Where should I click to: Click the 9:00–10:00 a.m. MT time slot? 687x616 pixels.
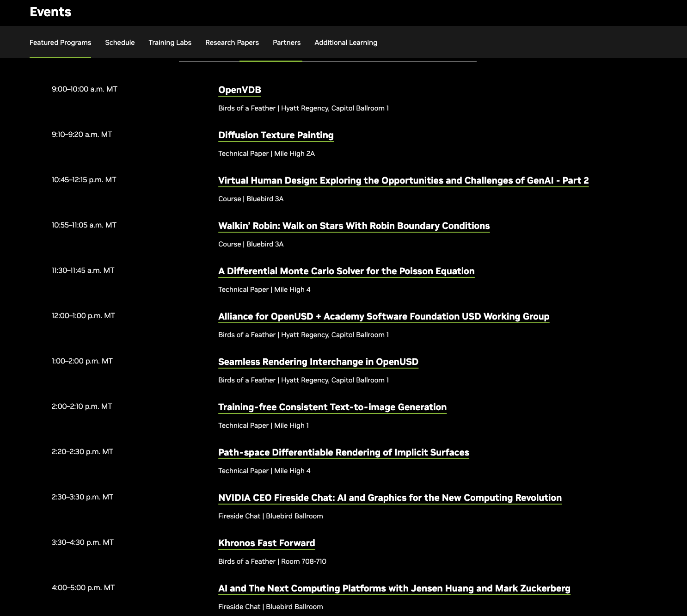click(85, 89)
